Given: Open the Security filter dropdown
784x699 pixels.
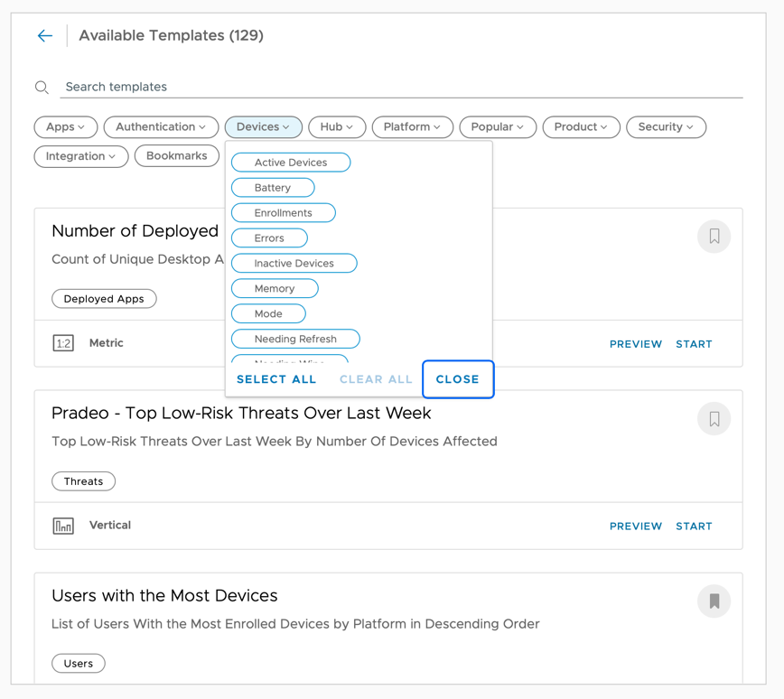Looking at the screenshot, I should point(666,127).
